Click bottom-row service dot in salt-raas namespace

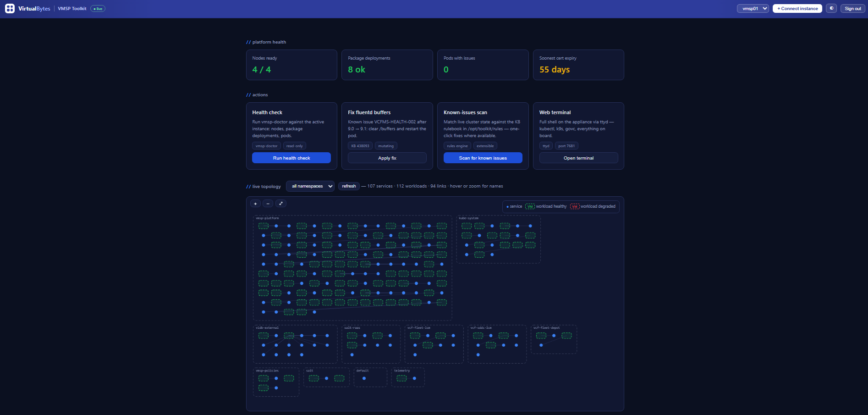pyautogui.click(x=352, y=355)
